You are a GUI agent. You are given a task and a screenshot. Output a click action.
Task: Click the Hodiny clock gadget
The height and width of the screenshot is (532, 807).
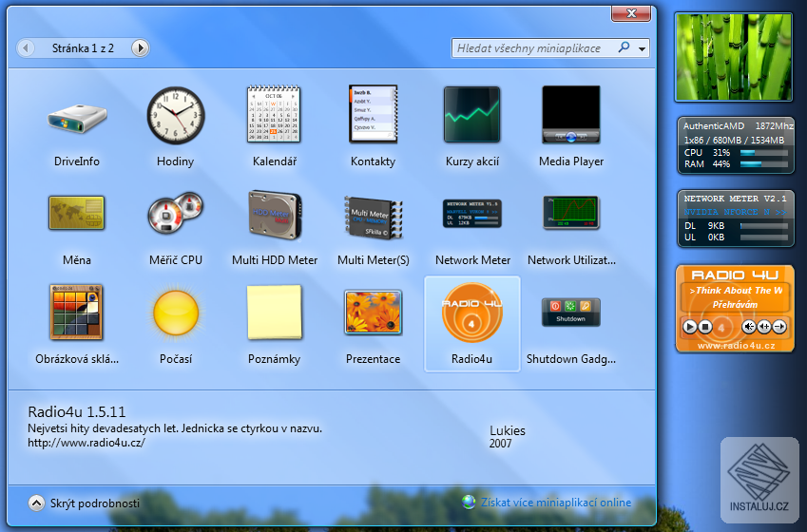(x=175, y=116)
